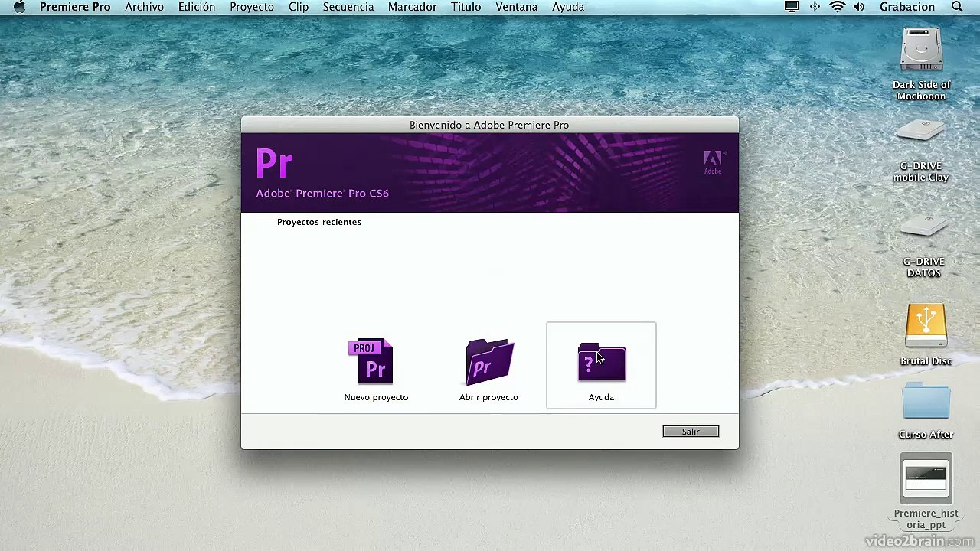Open the Abrir proyecto folder icon
Image resolution: width=980 pixels, height=551 pixels.
tap(490, 361)
